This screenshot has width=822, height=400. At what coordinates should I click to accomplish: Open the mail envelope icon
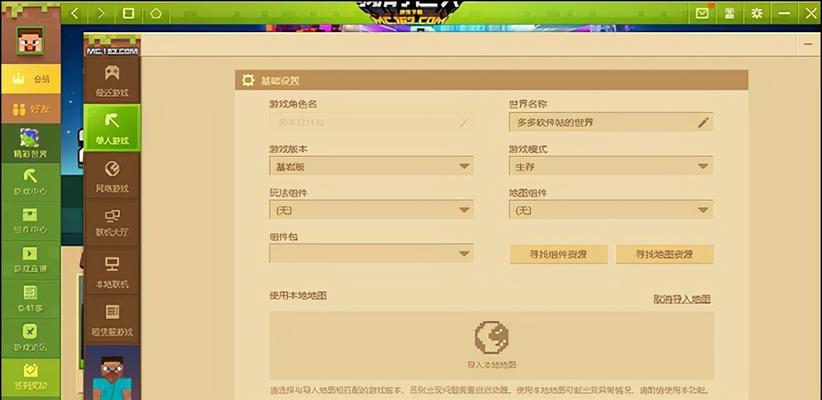pyautogui.click(x=702, y=13)
